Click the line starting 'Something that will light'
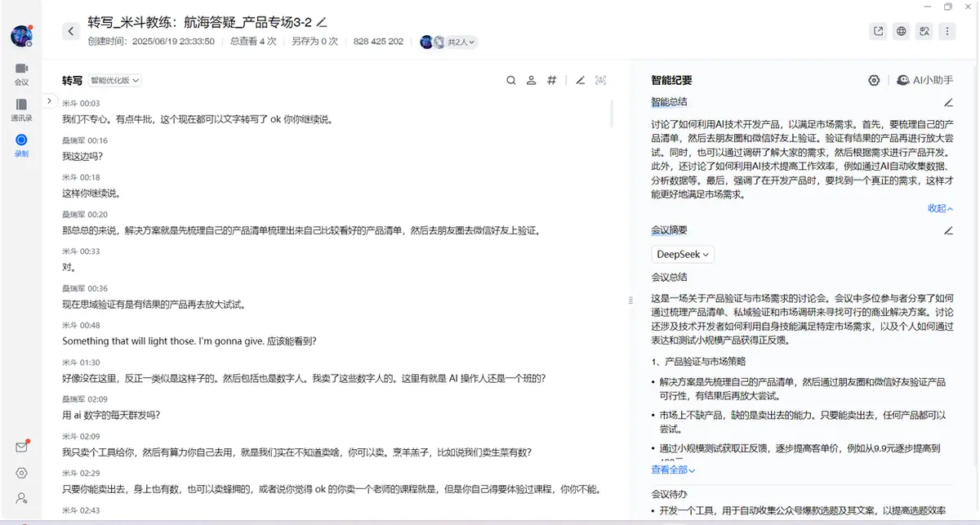Image resolution: width=980 pixels, height=525 pixels. [x=189, y=340]
